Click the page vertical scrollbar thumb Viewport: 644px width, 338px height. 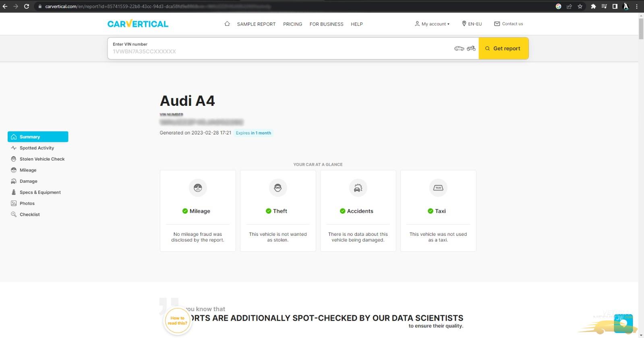pyautogui.click(x=641, y=28)
